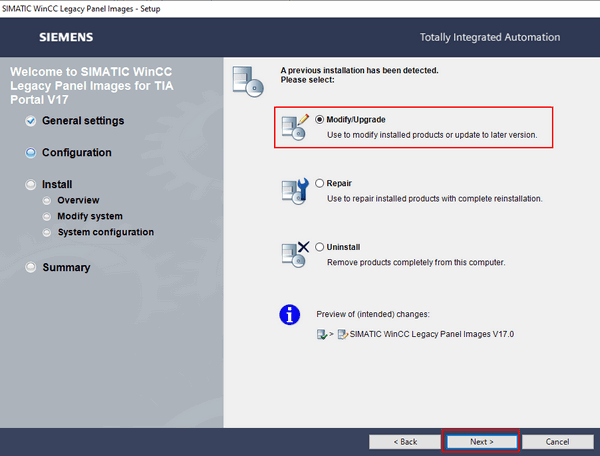Open the Modify system sub-step
The height and width of the screenshot is (456, 600).
[90, 216]
